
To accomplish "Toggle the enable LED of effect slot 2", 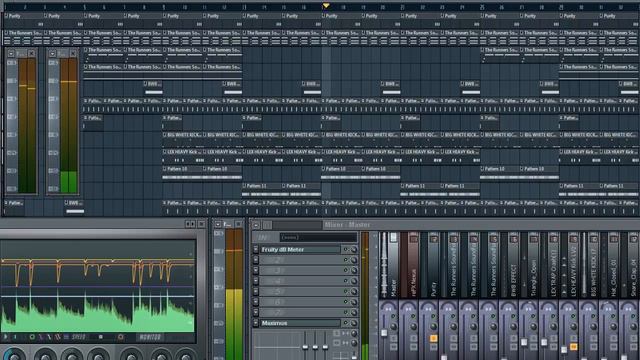I will click(346, 260).
